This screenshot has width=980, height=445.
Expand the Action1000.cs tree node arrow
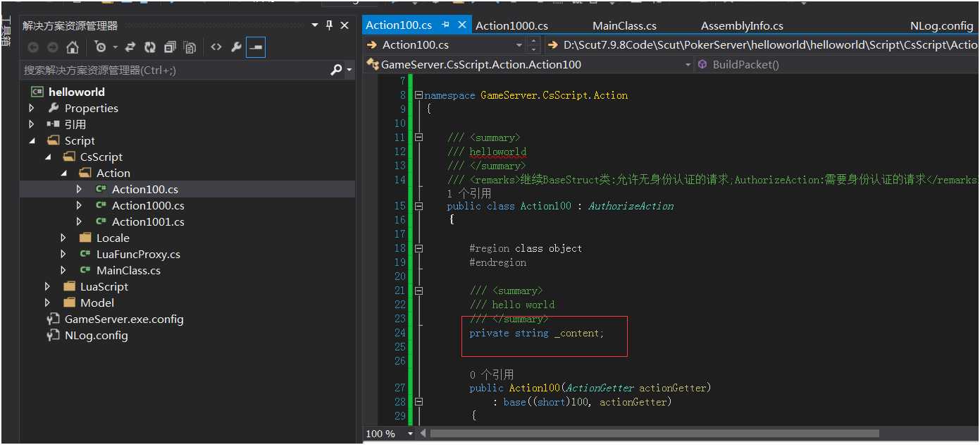79,205
